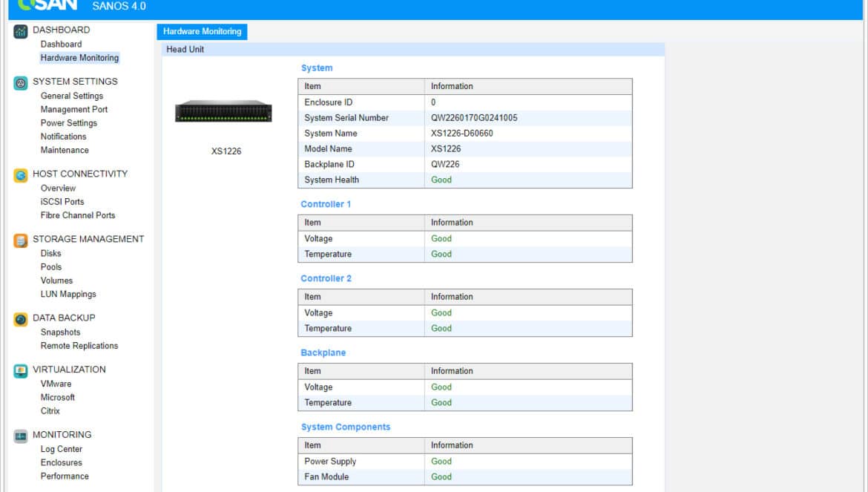This screenshot has width=868, height=492.
Task: Open Management Port settings
Action: [73, 110]
